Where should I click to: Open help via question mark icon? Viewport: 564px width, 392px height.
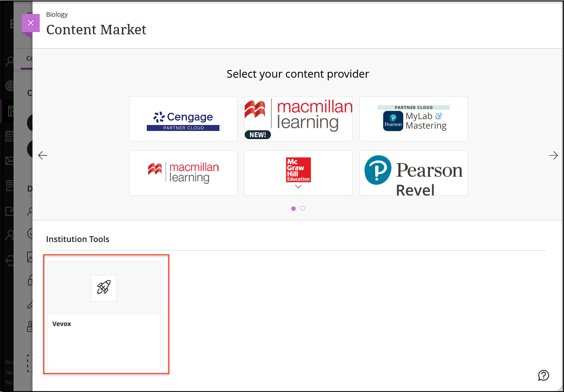pyautogui.click(x=543, y=375)
